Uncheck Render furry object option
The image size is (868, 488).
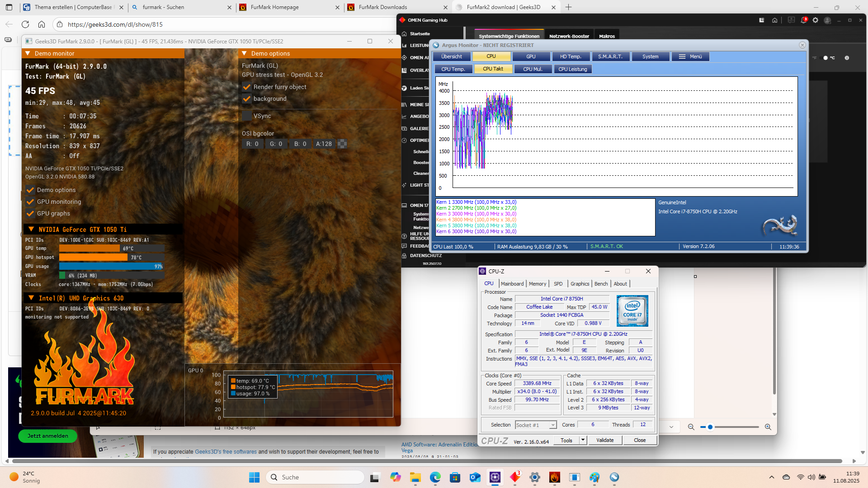coord(247,87)
